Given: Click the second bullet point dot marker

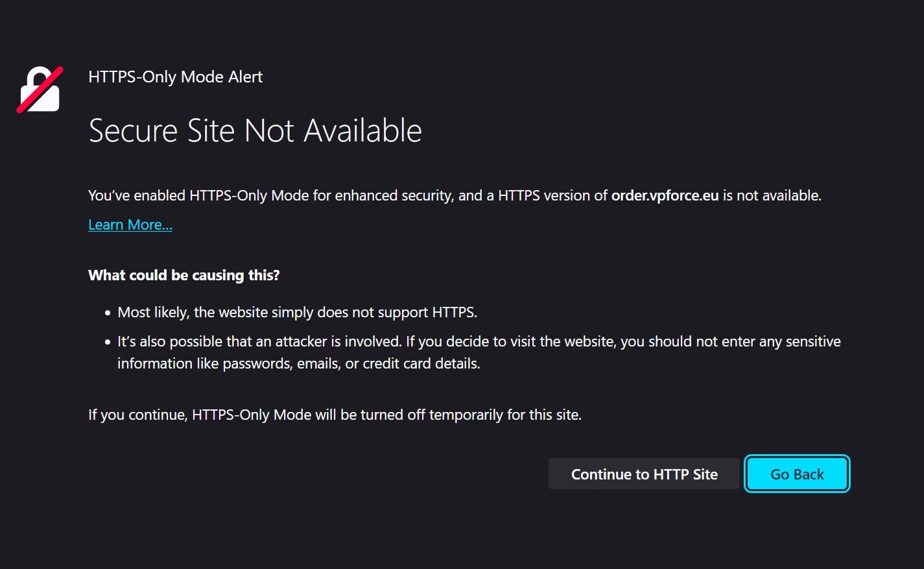Looking at the screenshot, I should (x=108, y=342).
